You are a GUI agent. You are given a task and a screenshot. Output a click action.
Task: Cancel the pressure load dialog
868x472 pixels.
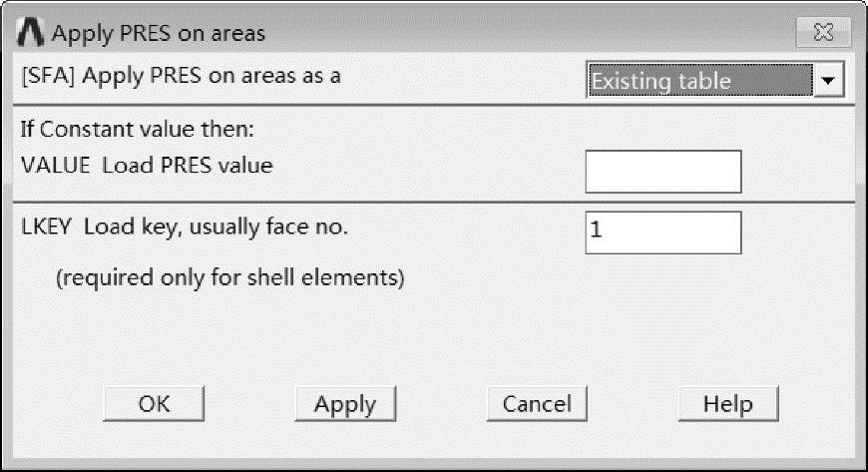tap(537, 404)
